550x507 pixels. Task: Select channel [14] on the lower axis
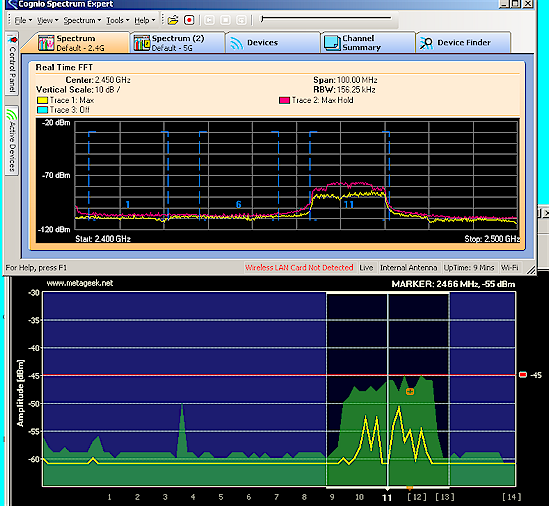[511, 497]
